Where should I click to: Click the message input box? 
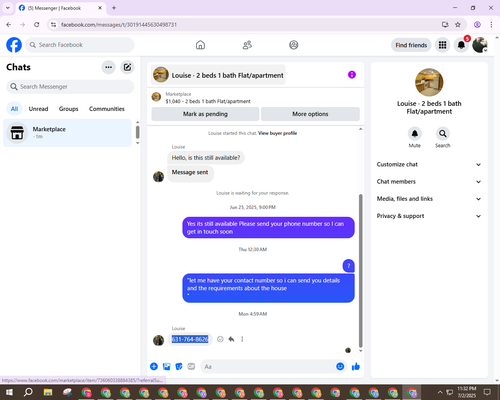[x=267, y=367]
